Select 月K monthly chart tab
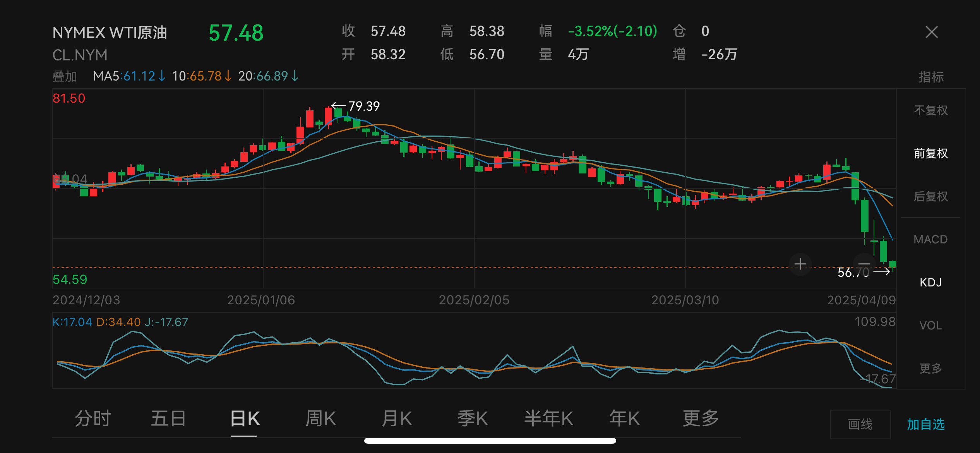 [397, 419]
